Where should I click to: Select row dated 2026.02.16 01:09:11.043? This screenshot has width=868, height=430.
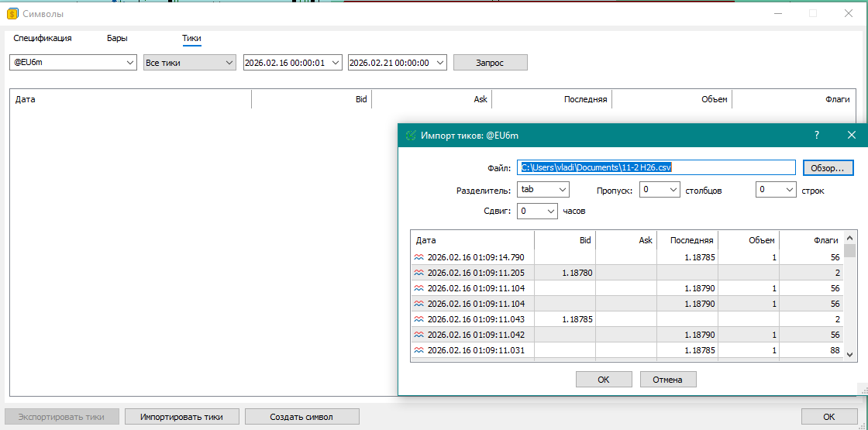click(627, 319)
